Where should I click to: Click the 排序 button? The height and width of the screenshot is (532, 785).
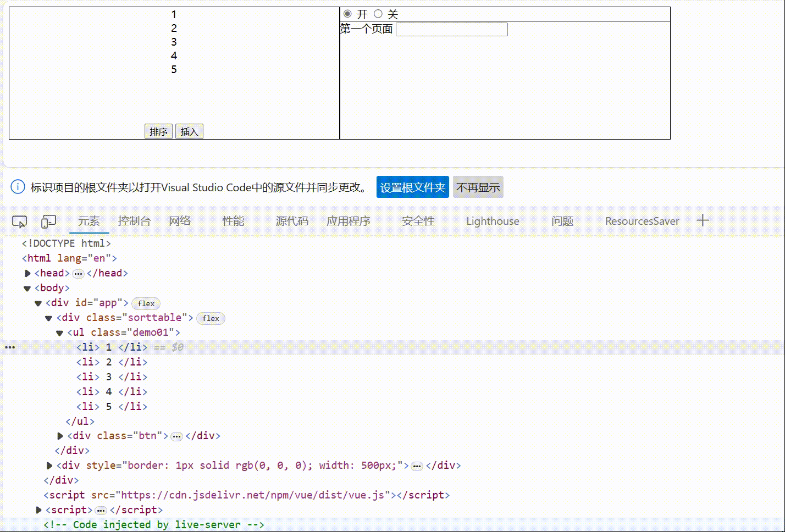[158, 132]
